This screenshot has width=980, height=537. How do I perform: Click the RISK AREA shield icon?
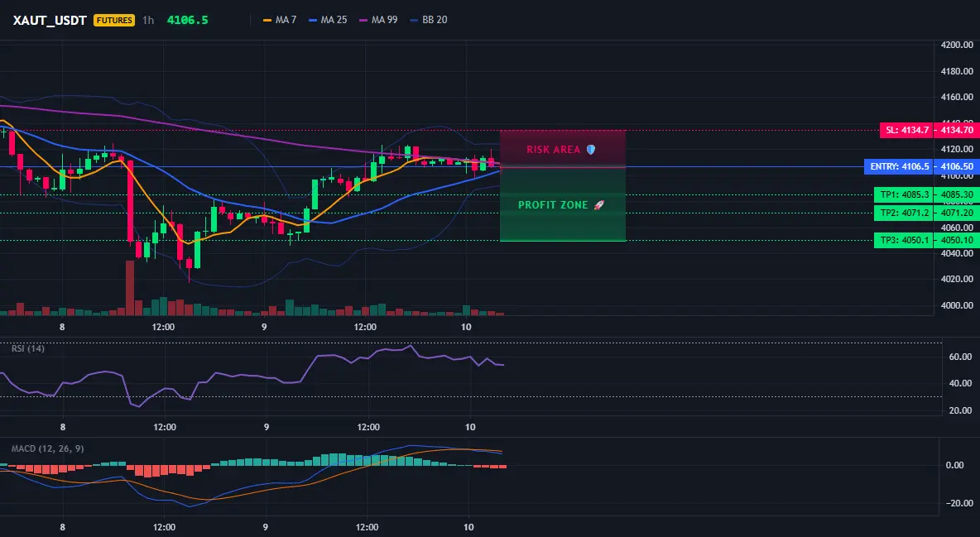591,150
